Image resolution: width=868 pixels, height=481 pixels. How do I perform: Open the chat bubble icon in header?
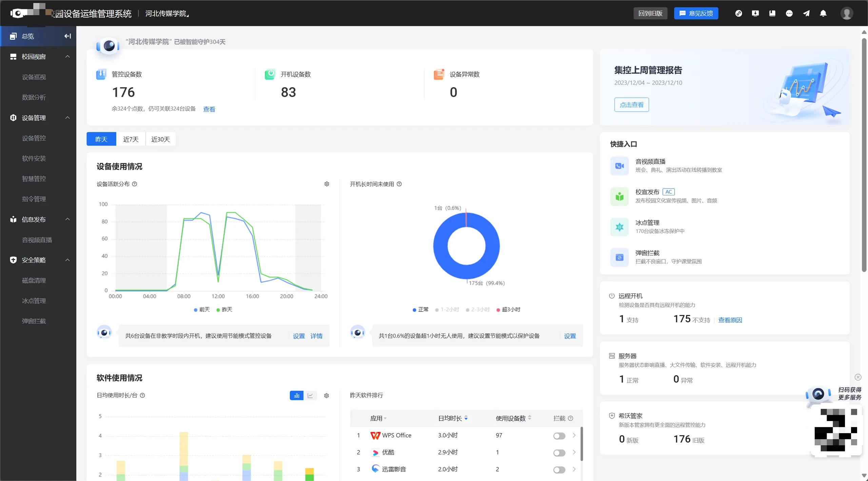coord(789,13)
